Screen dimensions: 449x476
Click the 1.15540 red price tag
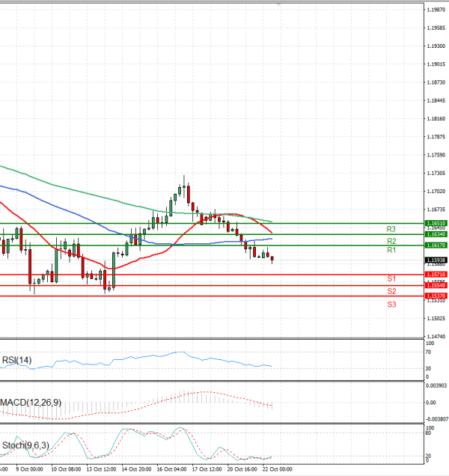click(x=436, y=285)
